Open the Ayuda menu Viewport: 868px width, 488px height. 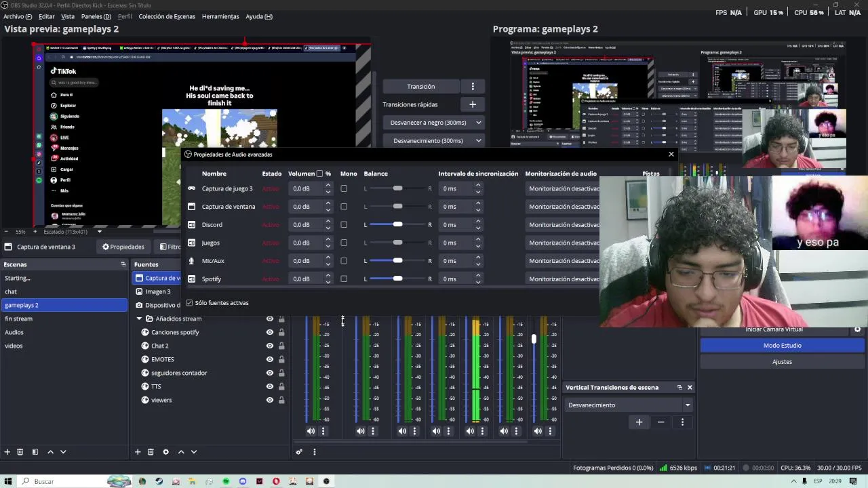[259, 16]
